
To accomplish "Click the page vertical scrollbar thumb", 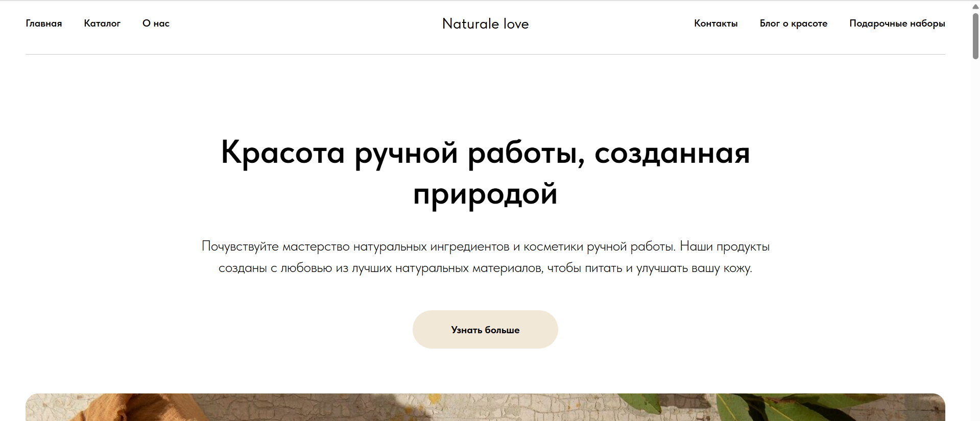I will pos(975,36).
